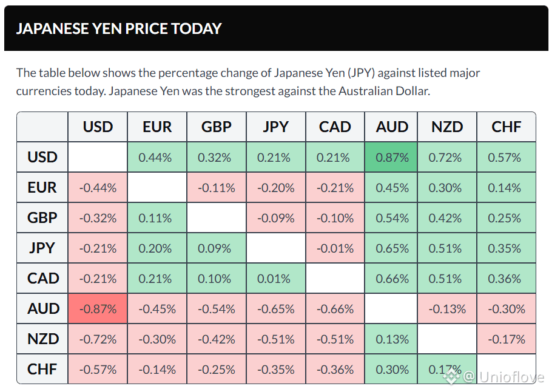Click the -0.01% cell in JPY row

[335, 248]
